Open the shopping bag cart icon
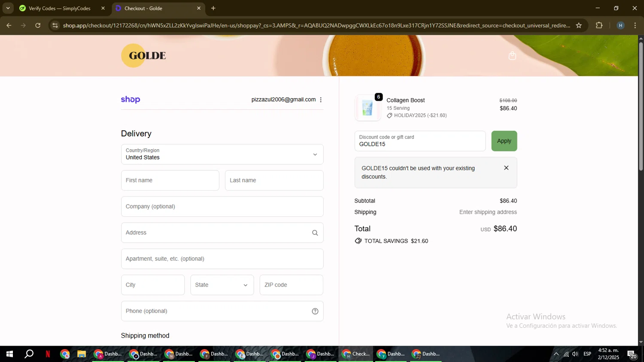 512,56
